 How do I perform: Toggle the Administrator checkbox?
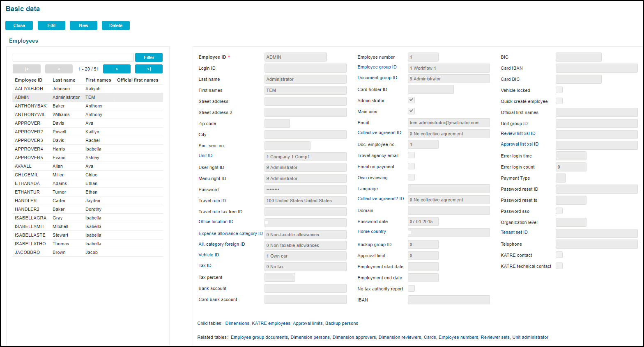pos(411,100)
